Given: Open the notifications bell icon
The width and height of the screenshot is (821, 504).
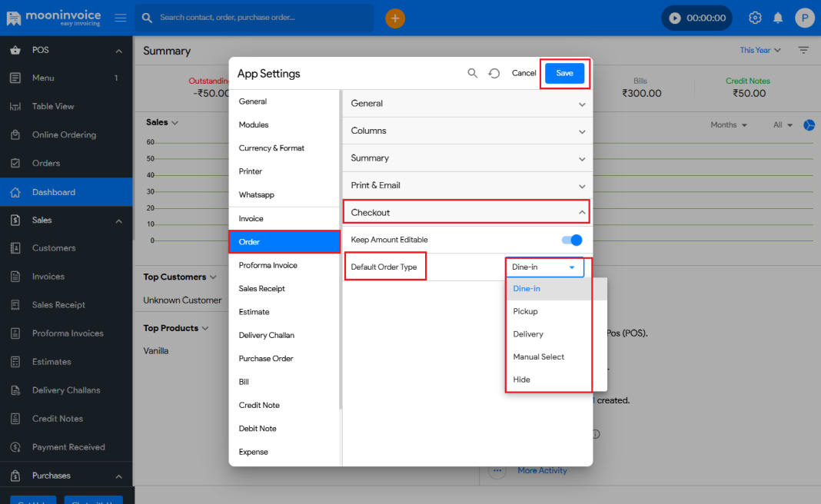Looking at the screenshot, I should [x=778, y=18].
